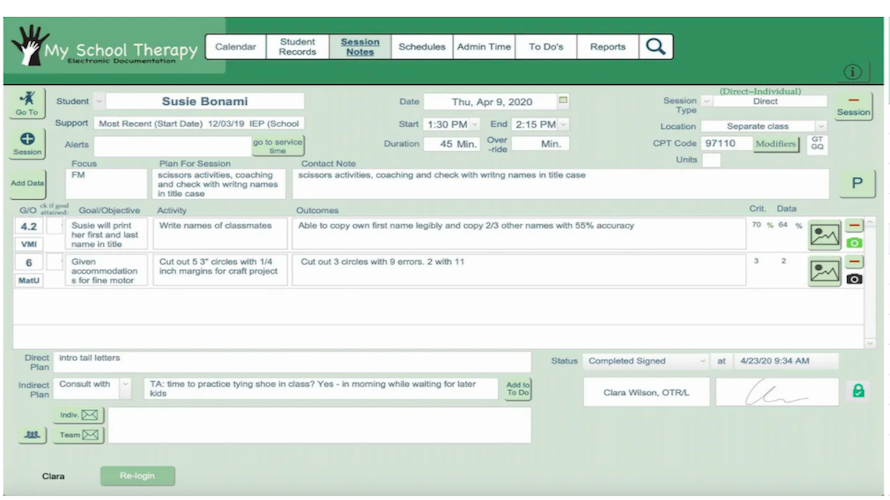Click the green lock signature icon
The height and width of the screenshot is (500, 890).
click(858, 390)
